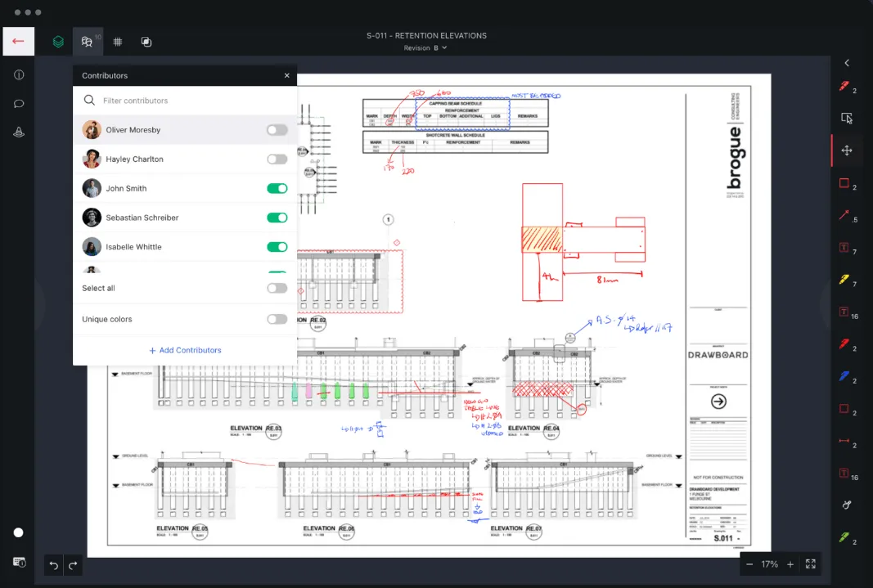Toggle the Contributors panel icon in top toolbar
Image resolution: width=873 pixels, height=588 pixels.
[88, 42]
